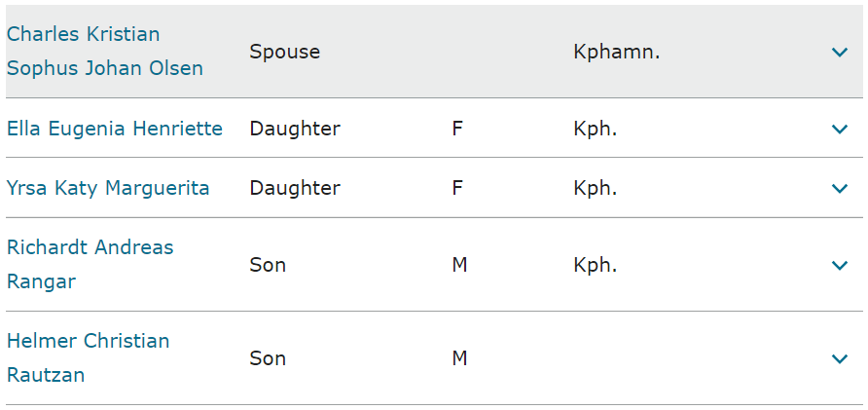Open Ella Eugenia Henriette's record link
The width and height of the screenshot is (868, 410).
(115, 129)
